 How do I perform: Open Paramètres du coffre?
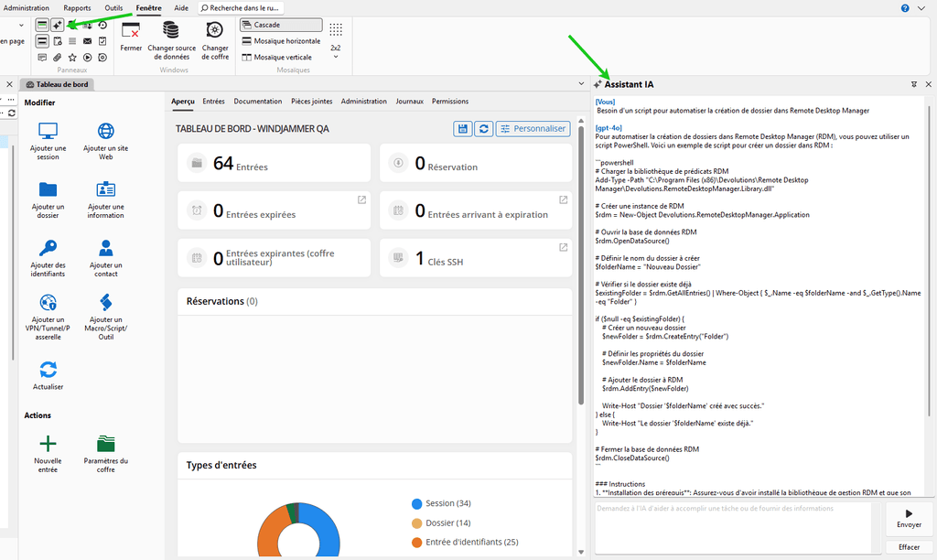[105, 444]
